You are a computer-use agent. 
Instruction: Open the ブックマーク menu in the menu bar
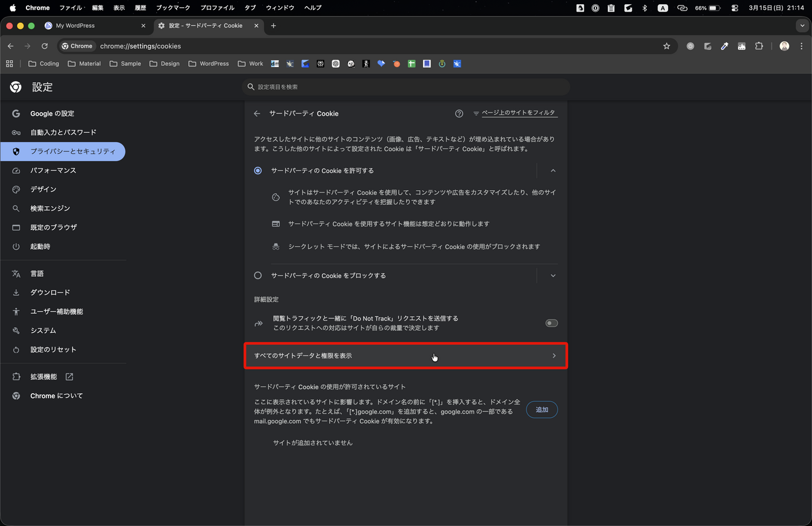click(x=173, y=8)
